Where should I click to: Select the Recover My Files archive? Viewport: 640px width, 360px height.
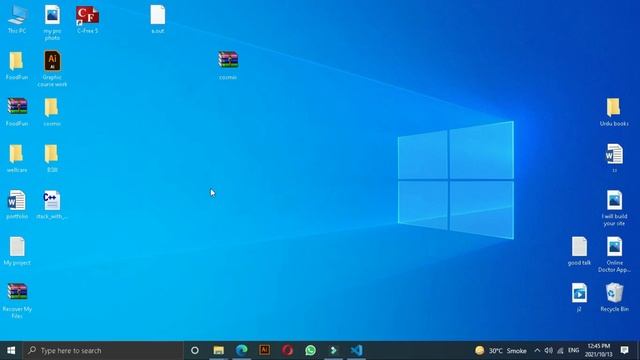coord(17,301)
